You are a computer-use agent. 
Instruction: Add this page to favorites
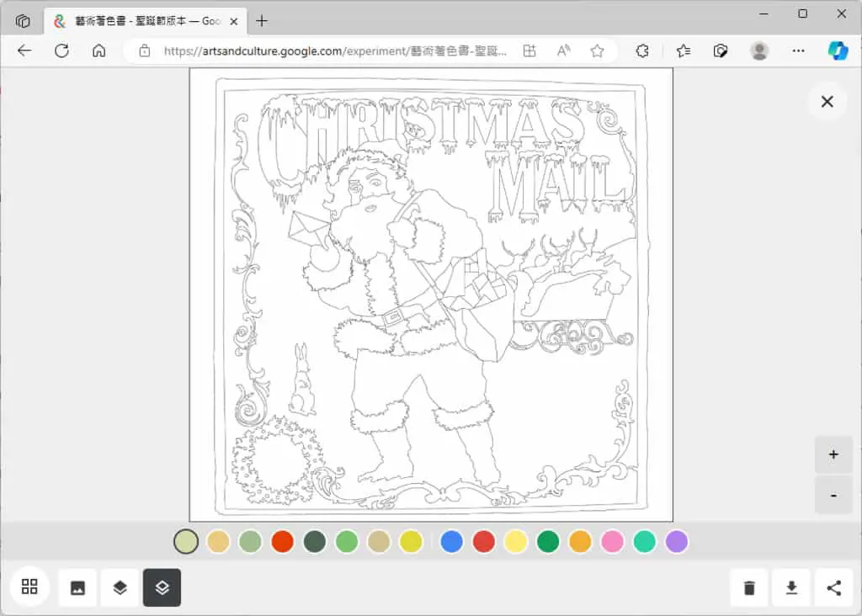597,51
